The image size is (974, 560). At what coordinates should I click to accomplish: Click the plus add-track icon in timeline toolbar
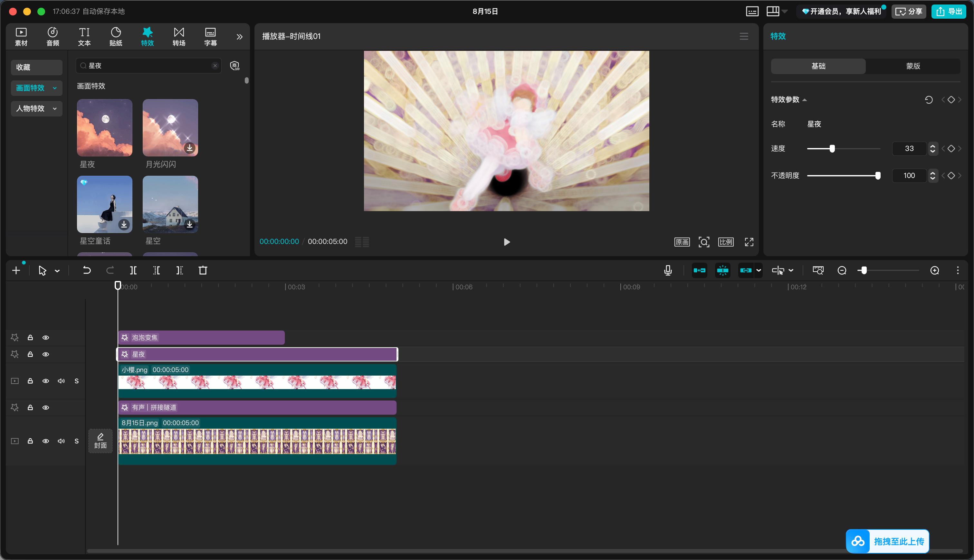(x=16, y=270)
